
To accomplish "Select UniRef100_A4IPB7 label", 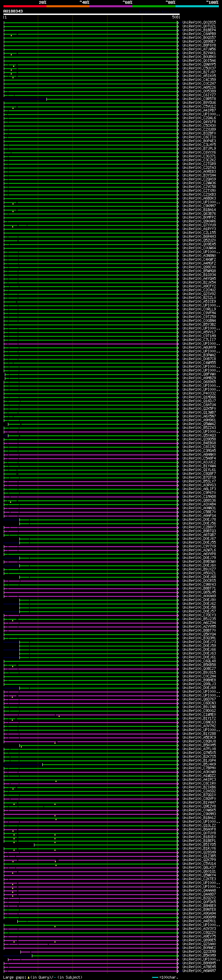I will (199, 111).
